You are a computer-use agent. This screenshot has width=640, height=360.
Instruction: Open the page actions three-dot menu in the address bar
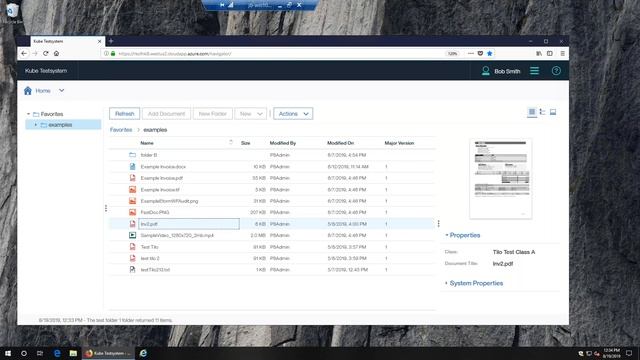coord(471,53)
